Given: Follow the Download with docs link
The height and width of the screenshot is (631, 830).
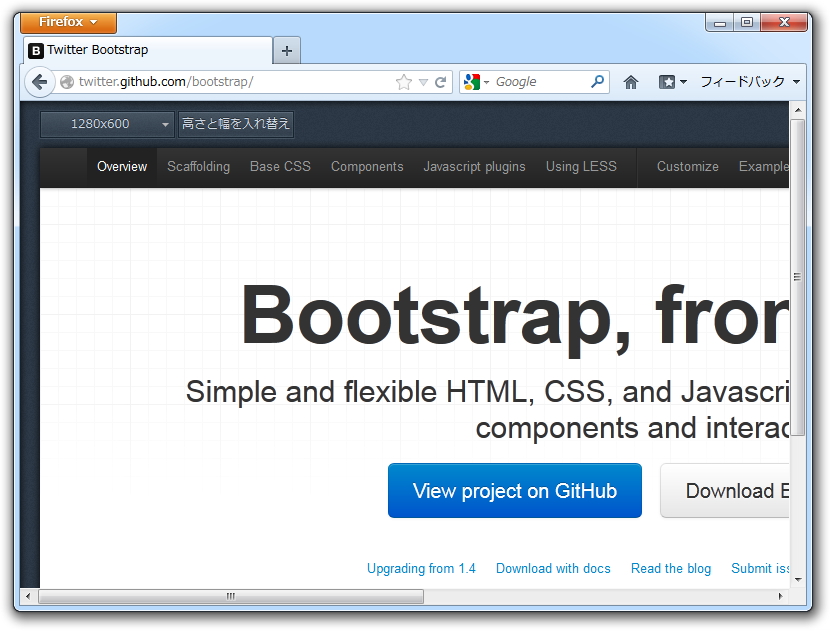Looking at the screenshot, I should [x=553, y=569].
